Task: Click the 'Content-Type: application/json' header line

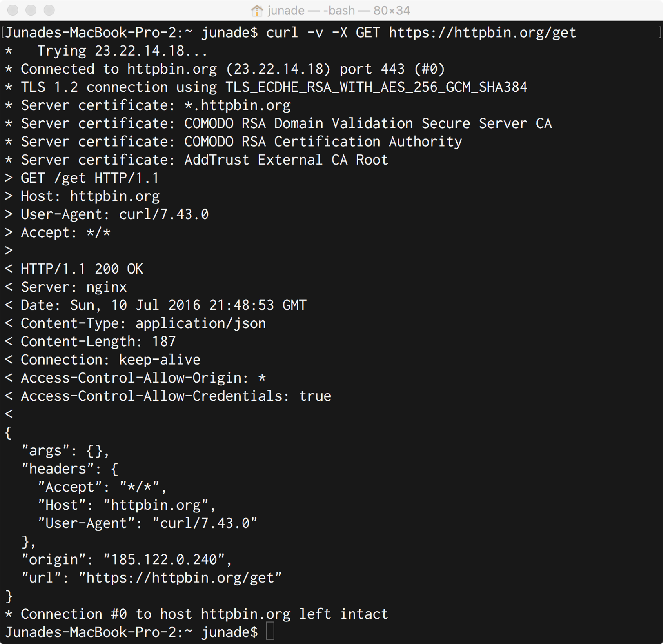Action: 143,323
